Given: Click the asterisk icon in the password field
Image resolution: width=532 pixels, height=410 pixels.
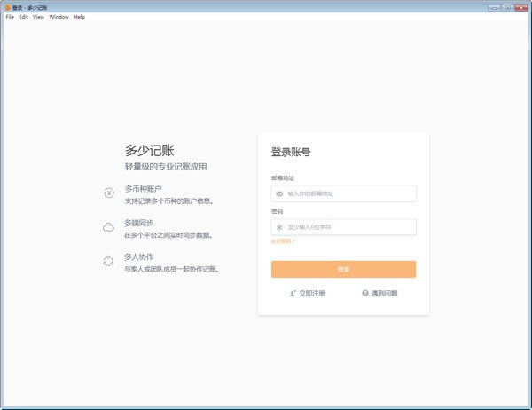Looking at the screenshot, I should click(x=279, y=227).
